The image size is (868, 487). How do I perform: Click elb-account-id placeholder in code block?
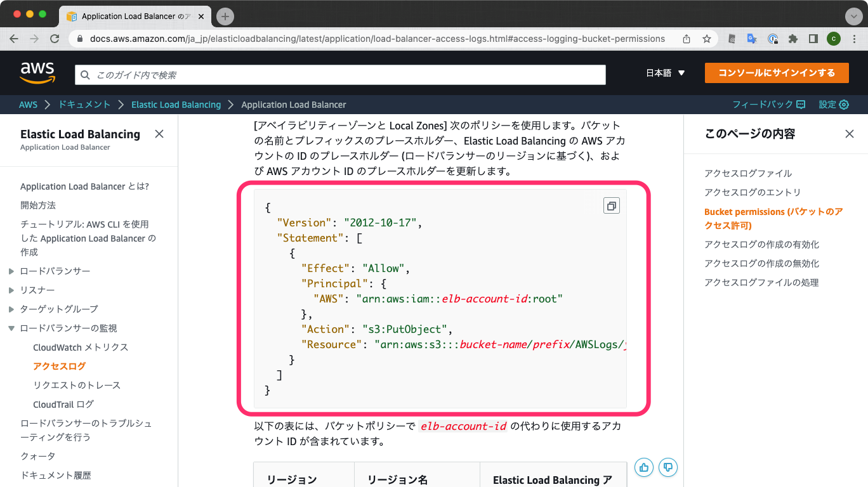click(x=485, y=299)
